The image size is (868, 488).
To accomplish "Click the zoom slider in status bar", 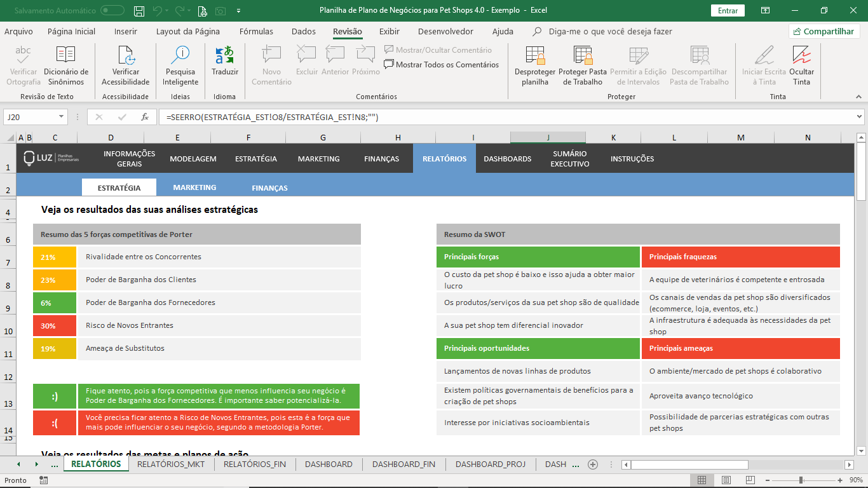I will [801, 480].
